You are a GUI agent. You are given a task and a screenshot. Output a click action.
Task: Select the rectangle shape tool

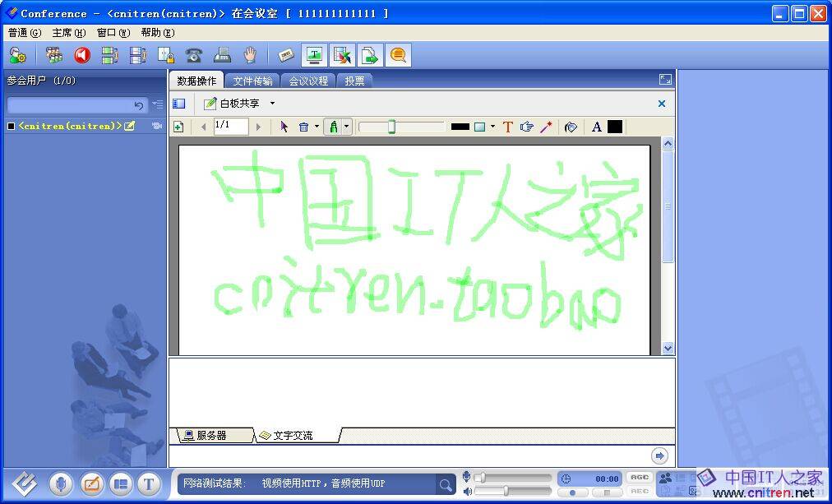(479, 127)
